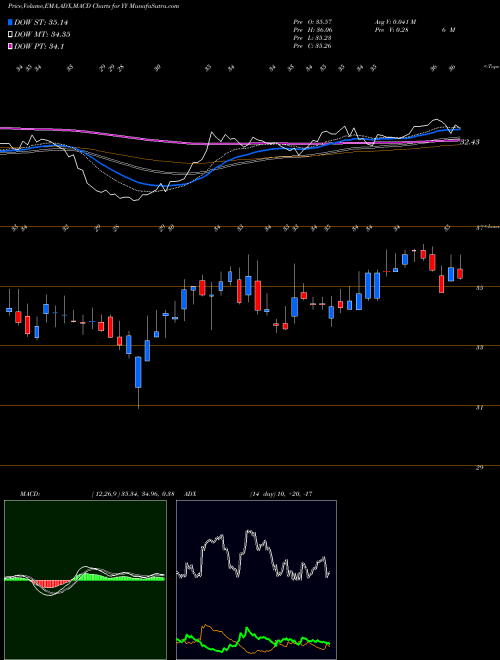This screenshot has width=500, height=660.
Task: Click the 'Pre V: 0.28' value
Action: (x=391, y=30)
